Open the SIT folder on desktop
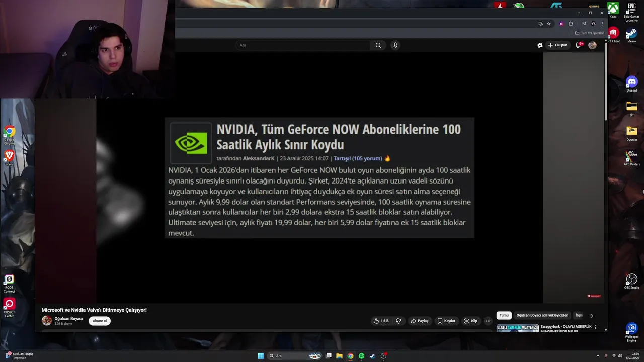 (632, 109)
